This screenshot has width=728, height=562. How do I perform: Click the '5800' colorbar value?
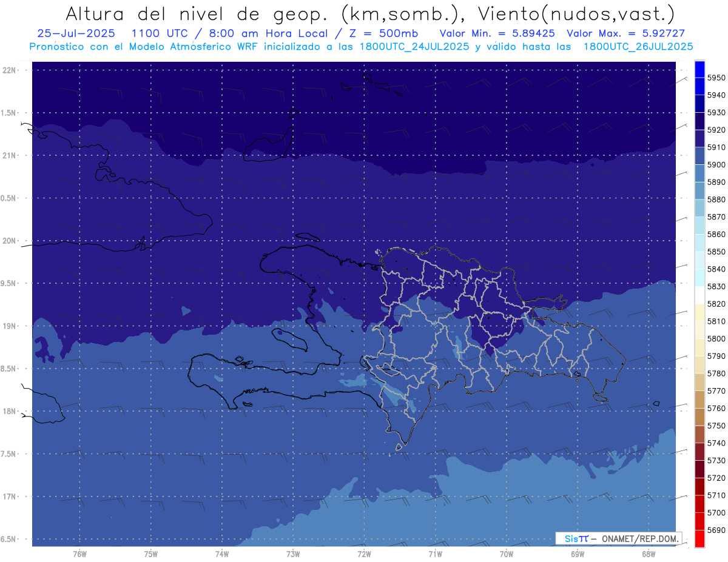tap(716, 338)
